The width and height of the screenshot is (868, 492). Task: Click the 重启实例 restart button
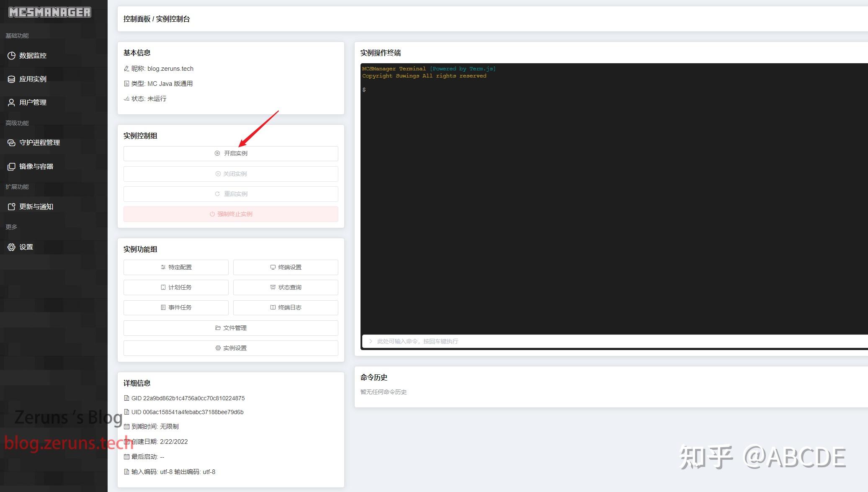(231, 194)
